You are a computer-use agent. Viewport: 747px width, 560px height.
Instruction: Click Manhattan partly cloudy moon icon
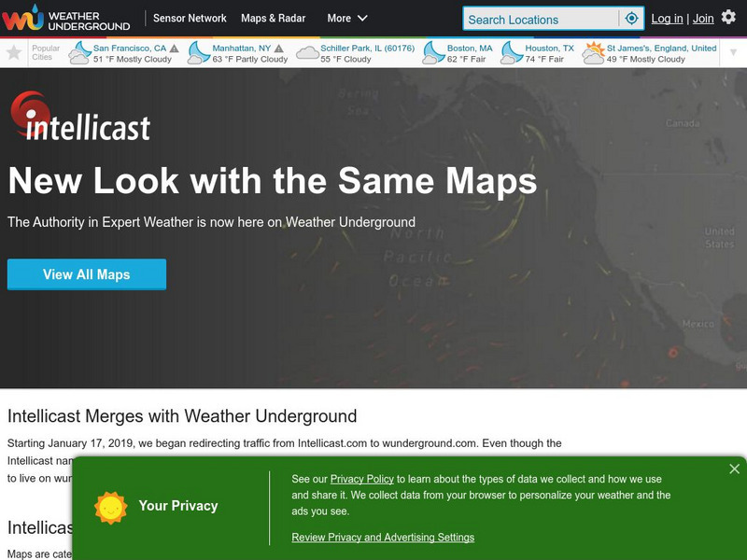click(x=198, y=53)
